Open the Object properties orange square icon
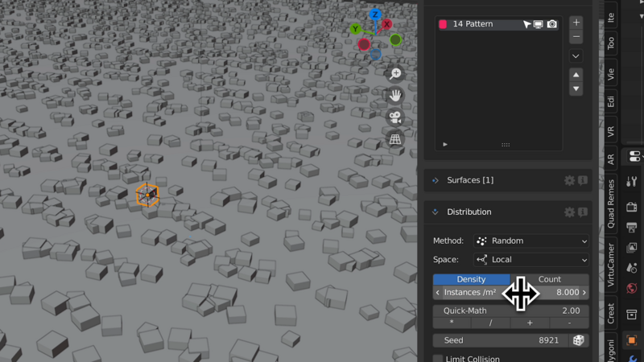 click(632, 340)
